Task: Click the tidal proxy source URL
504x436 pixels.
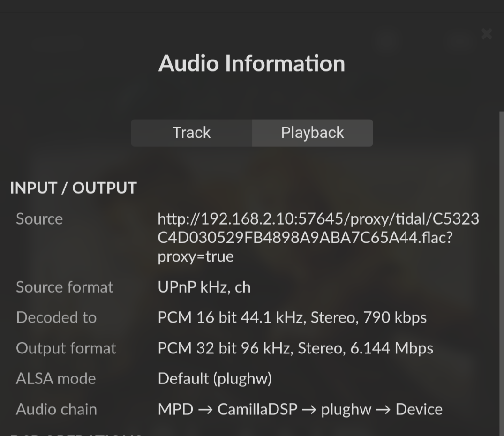Action: point(318,238)
